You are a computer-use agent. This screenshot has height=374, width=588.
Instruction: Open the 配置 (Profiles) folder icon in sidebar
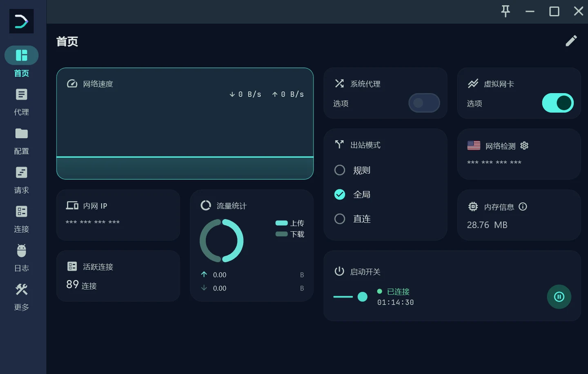(22, 134)
